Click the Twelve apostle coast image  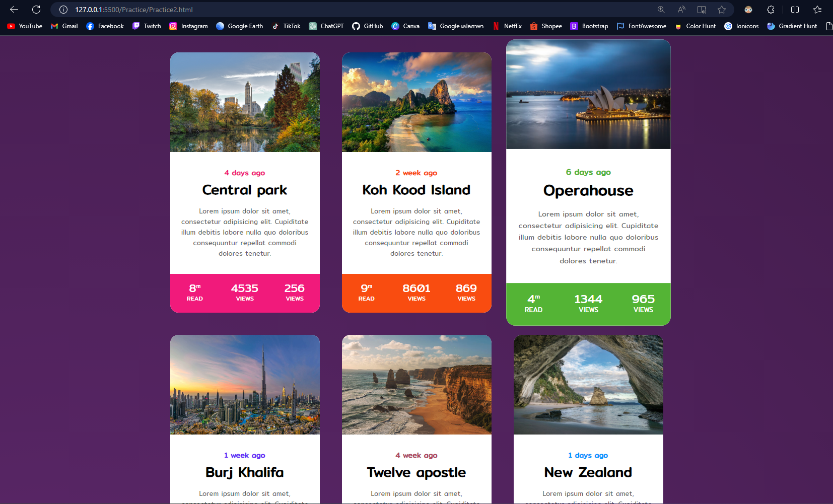(416, 385)
